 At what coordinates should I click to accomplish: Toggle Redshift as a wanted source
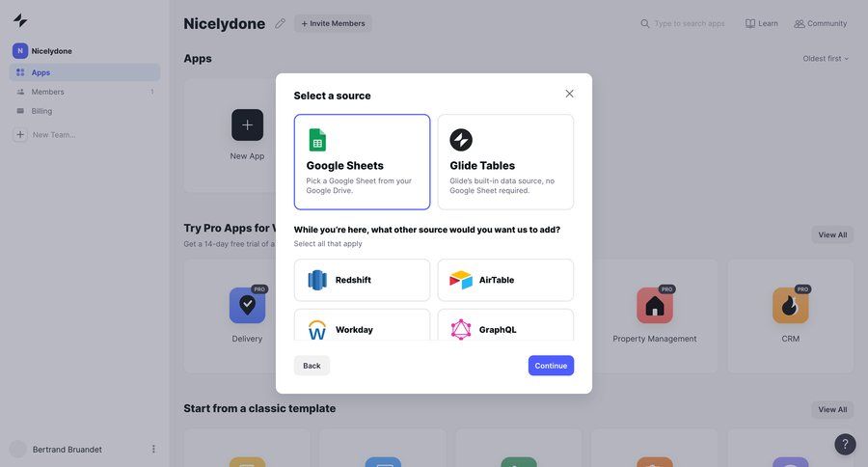362,281
